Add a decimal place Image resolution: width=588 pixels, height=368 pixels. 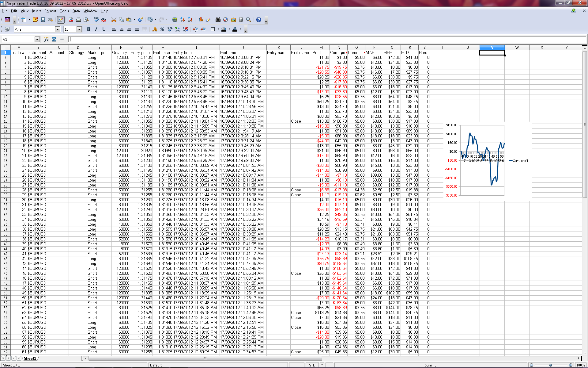(x=178, y=29)
